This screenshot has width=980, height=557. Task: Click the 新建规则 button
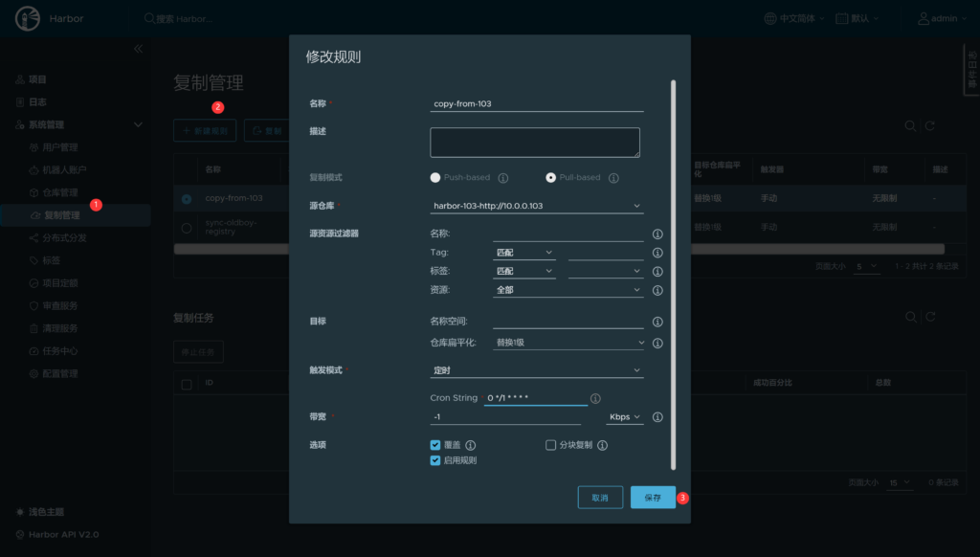[x=205, y=131]
